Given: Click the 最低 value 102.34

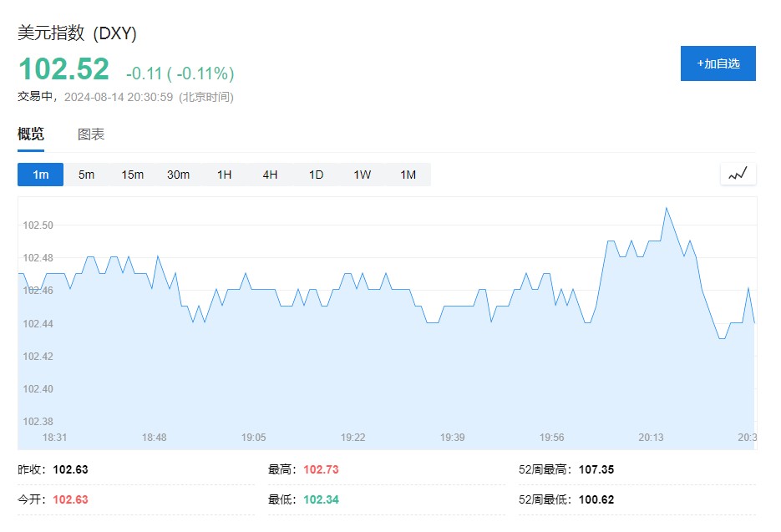Looking at the screenshot, I should [321, 499].
